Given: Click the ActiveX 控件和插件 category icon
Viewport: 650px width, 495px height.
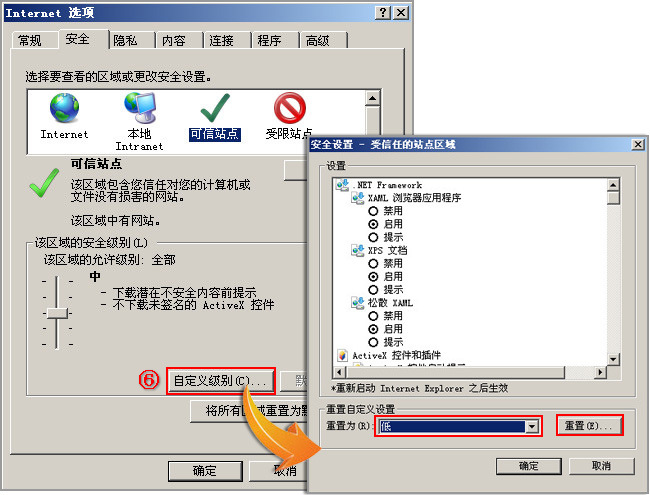Looking at the screenshot, I should pyautogui.click(x=342, y=355).
